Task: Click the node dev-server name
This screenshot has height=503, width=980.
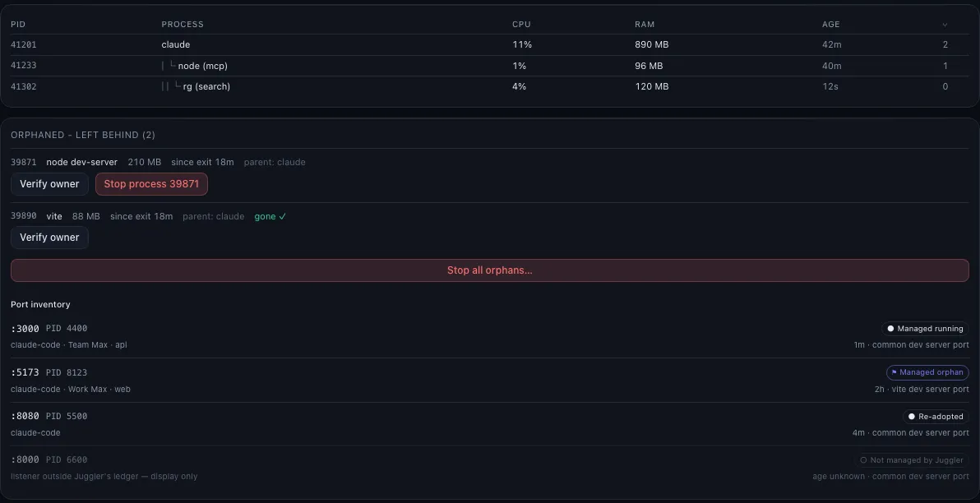Action: point(82,162)
